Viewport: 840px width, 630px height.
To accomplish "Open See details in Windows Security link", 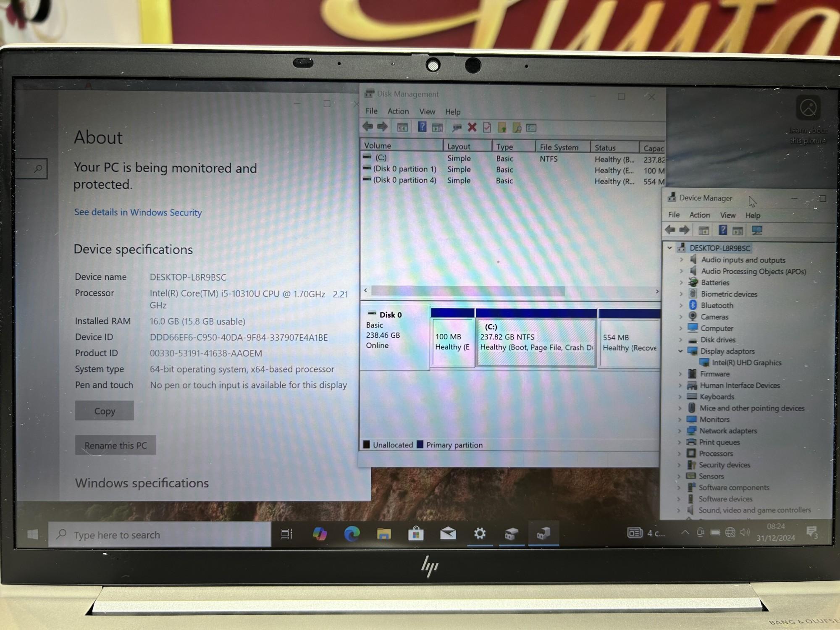I will coord(138,212).
